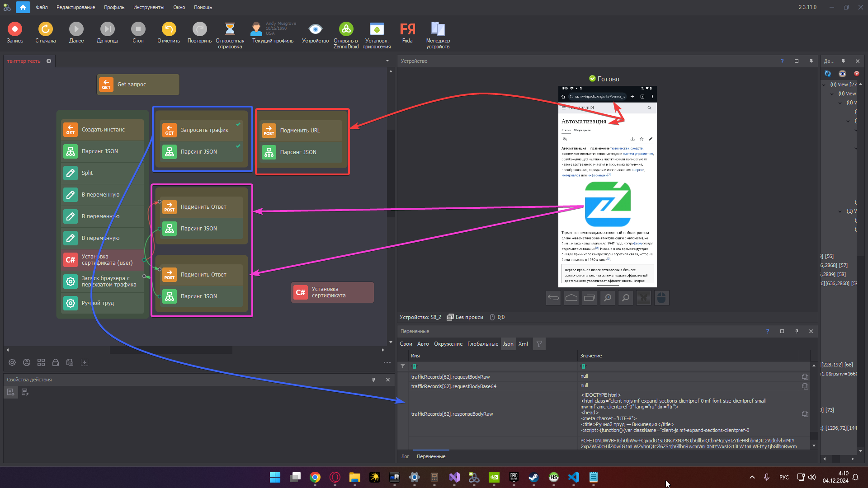Collapse the (1) V tree node
The image size is (868, 488).
(840, 211)
